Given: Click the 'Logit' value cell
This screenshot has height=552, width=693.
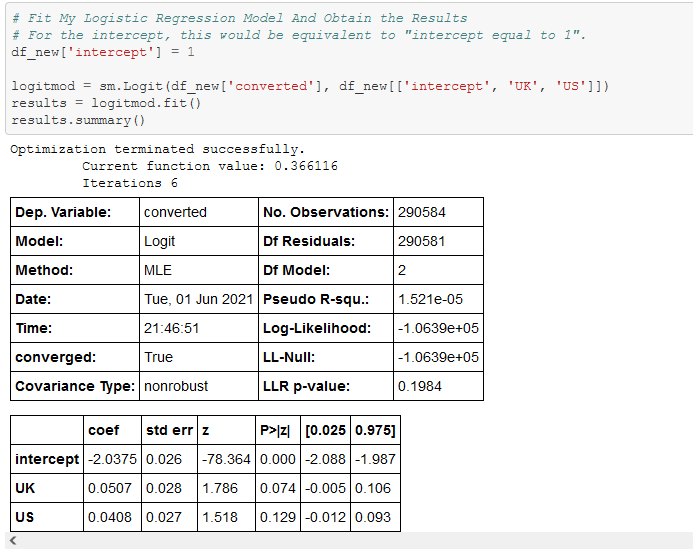Looking at the screenshot, I should tap(199, 241).
